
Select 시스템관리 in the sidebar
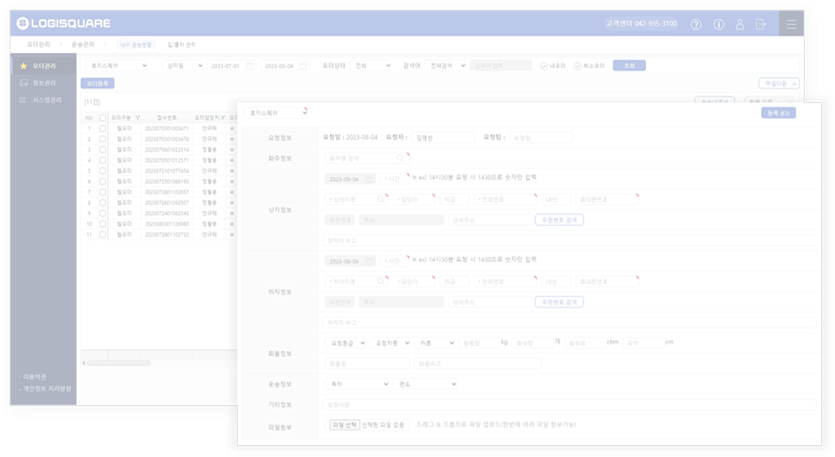[x=47, y=100]
